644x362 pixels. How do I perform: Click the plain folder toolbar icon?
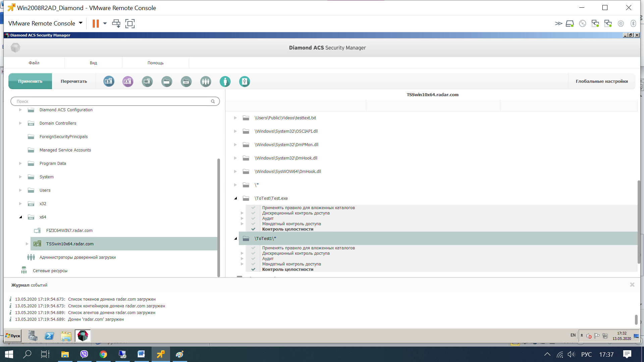point(167,81)
